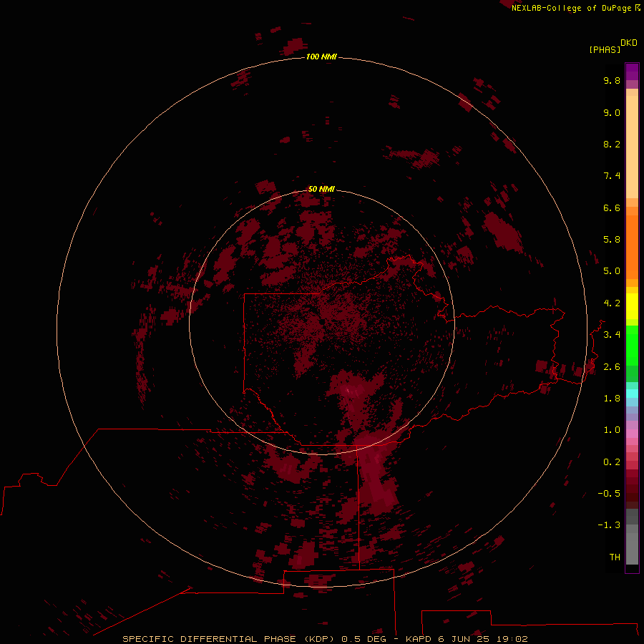The width and height of the screenshot is (644, 644).
Task: Select the 3.4 scale value
Action: coord(612,335)
